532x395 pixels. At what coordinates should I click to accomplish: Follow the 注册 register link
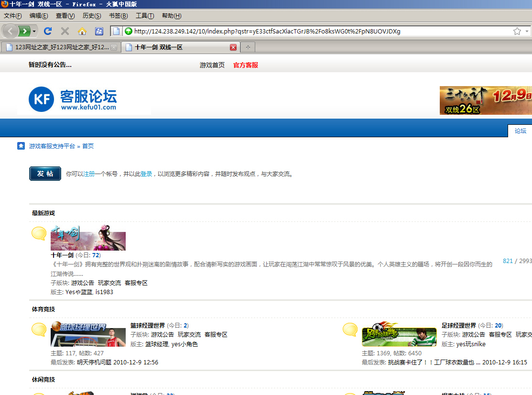point(89,174)
